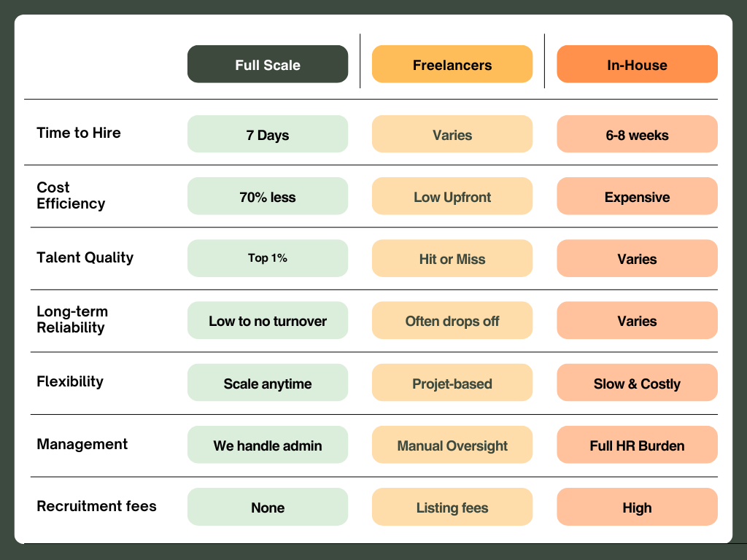747x560 pixels.
Task: Click the We handle admin cell
Action: pyautogui.click(x=268, y=445)
